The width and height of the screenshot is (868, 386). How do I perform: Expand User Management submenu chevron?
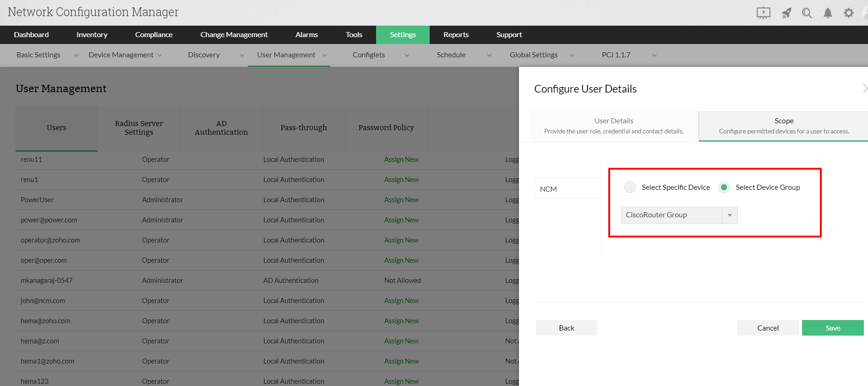325,55
